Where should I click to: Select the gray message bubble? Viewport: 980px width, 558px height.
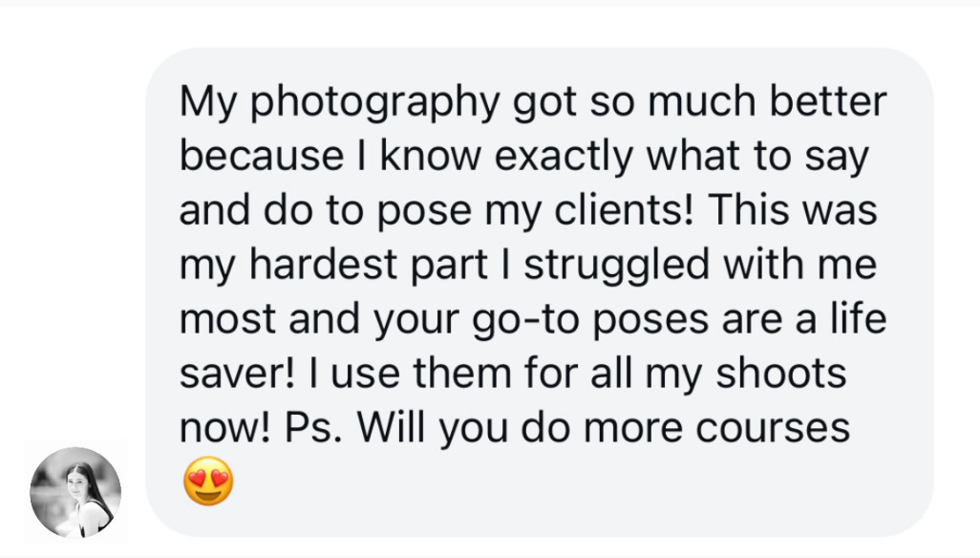(x=540, y=291)
